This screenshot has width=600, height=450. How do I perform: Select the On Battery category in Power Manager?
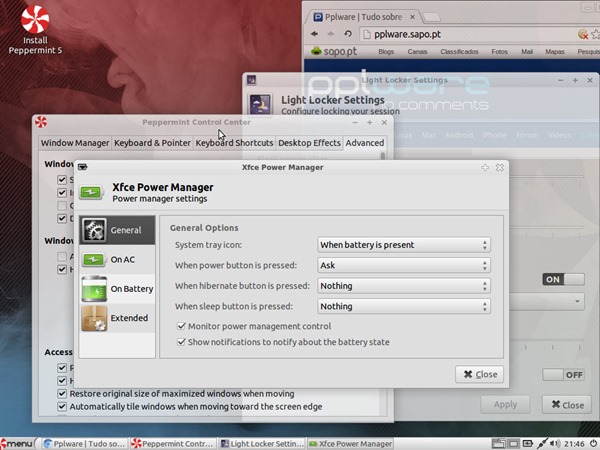click(x=117, y=289)
